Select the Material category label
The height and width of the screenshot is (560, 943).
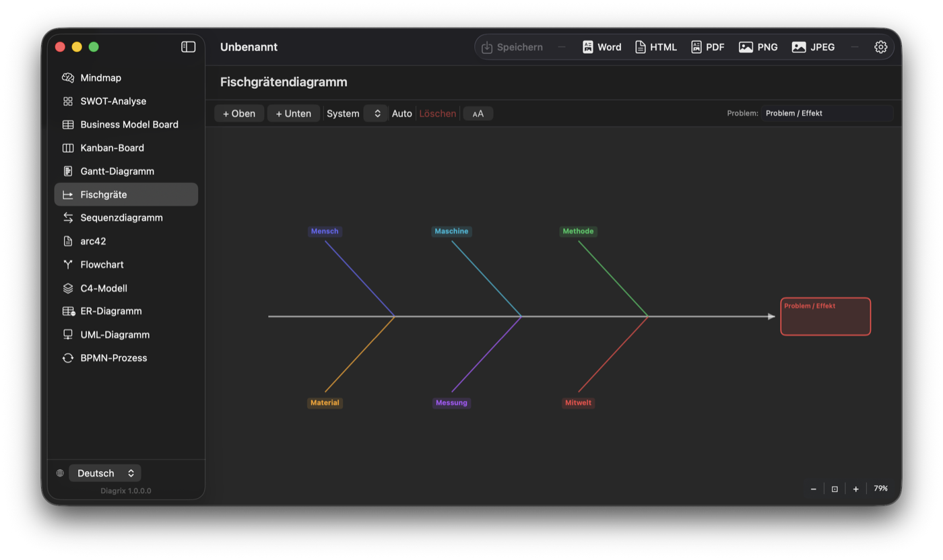click(325, 403)
